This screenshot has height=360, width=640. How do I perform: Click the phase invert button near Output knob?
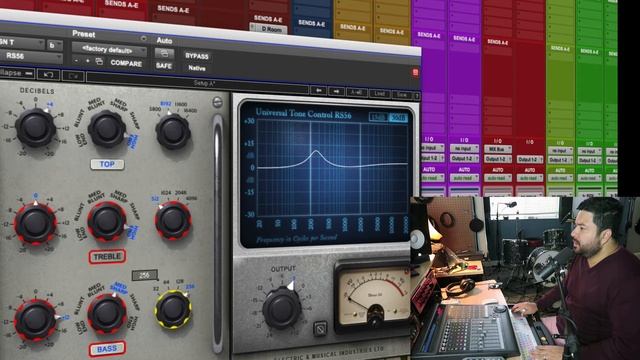pos(320,328)
